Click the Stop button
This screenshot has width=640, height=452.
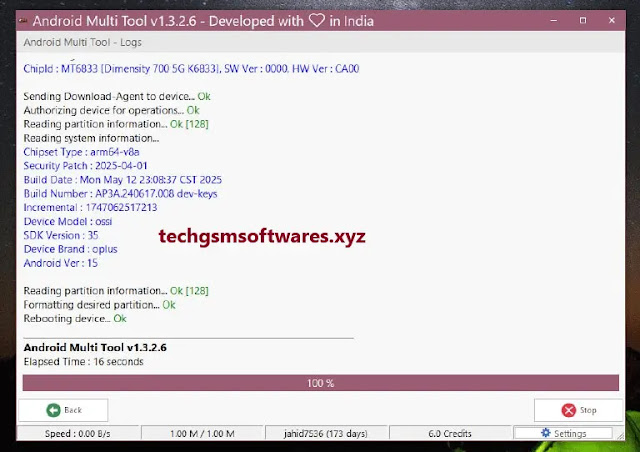click(578, 410)
